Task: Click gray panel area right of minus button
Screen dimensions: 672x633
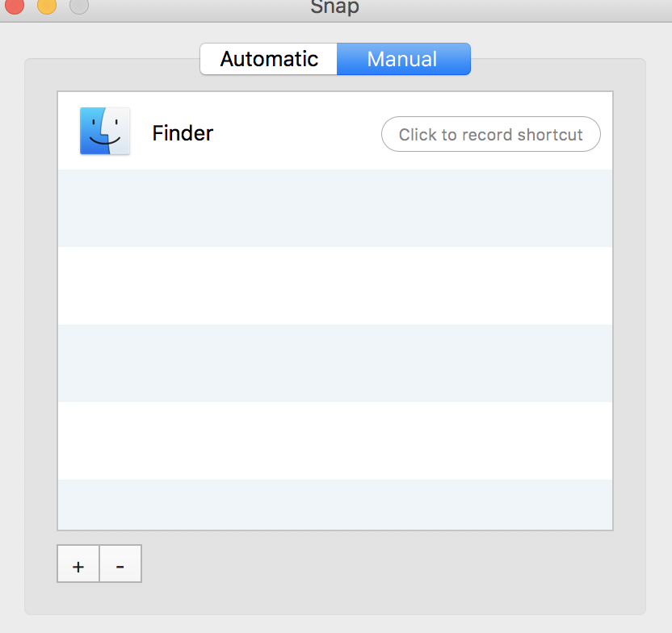Action: point(388,565)
